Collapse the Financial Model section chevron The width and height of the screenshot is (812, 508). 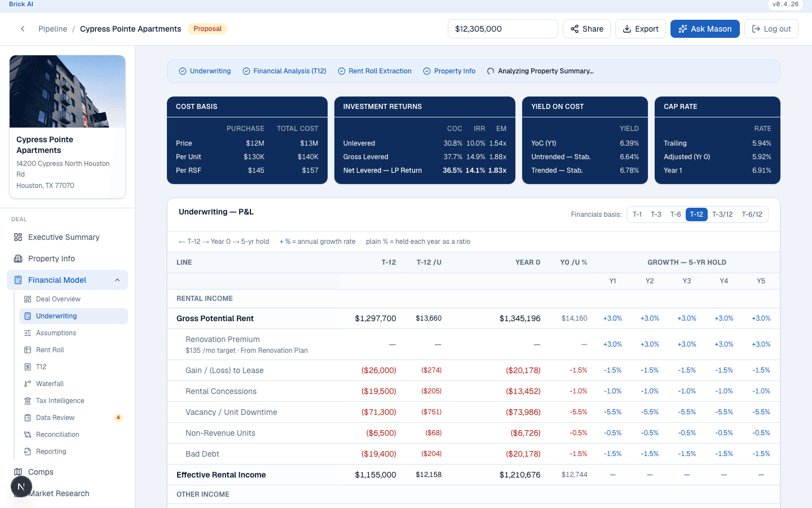(117, 280)
